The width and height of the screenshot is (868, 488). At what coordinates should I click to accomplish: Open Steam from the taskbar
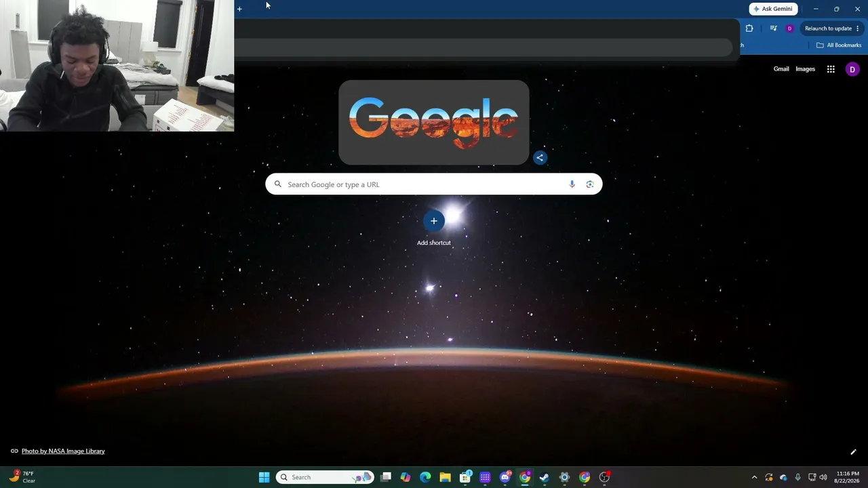pyautogui.click(x=544, y=477)
